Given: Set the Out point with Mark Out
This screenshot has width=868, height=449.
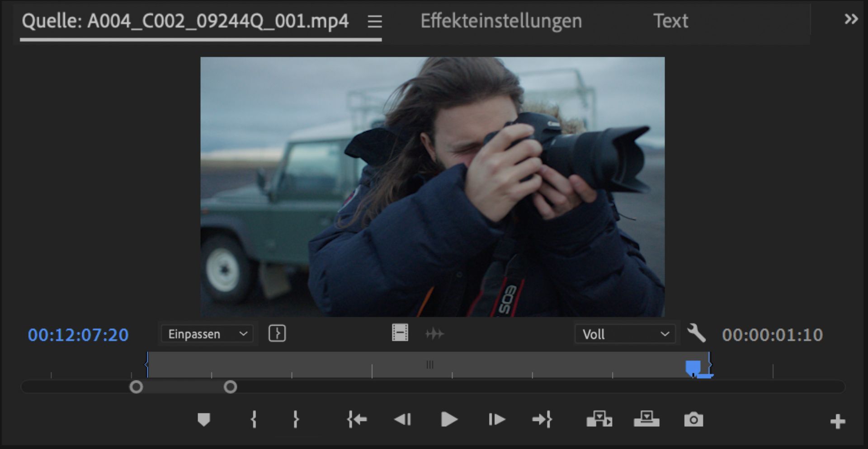Looking at the screenshot, I should pos(296,420).
